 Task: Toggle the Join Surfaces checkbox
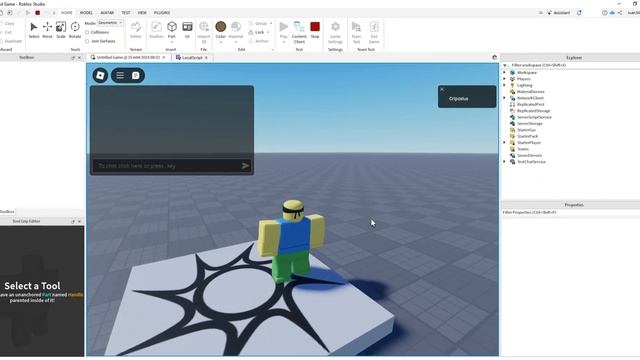[87, 41]
